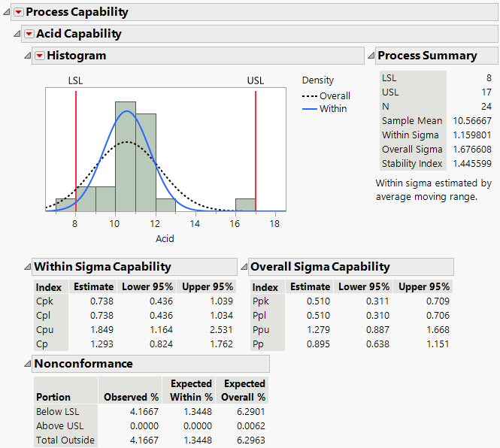Click the Estimate header in Within Sigma table
The width and height of the screenshot is (500, 448).
coord(94,286)
